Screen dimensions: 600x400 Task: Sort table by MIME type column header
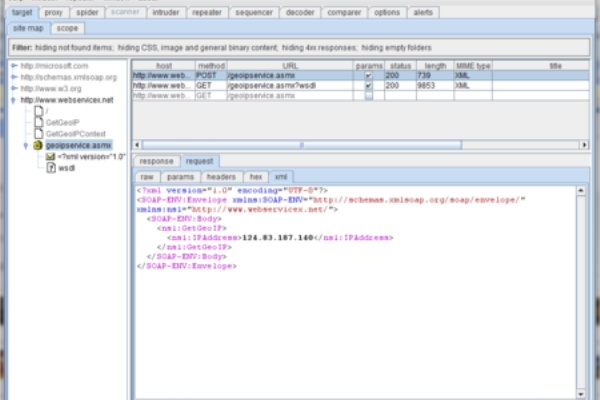coord(473,66)
